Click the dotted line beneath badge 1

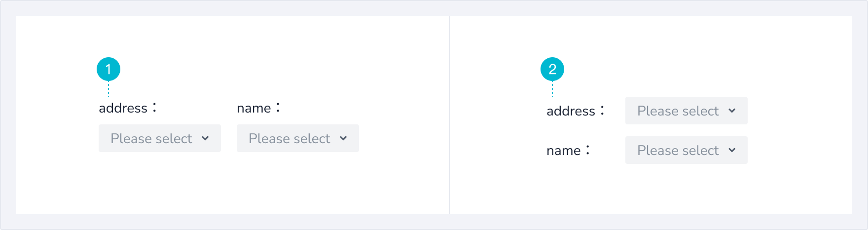pyautogui.click(x=108, y=89)
